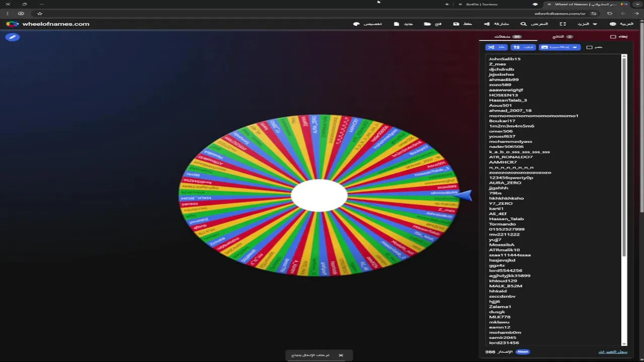Click entry 'AAMHCR7' in the list
The height and width of the screenshot is (362, 644).
coord(503,162)
